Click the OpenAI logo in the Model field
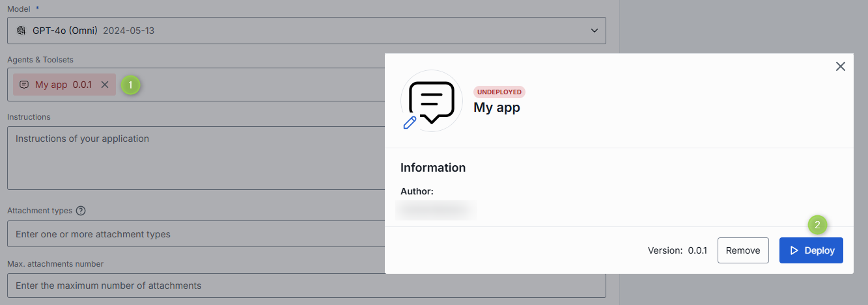 tap(21, 31)
